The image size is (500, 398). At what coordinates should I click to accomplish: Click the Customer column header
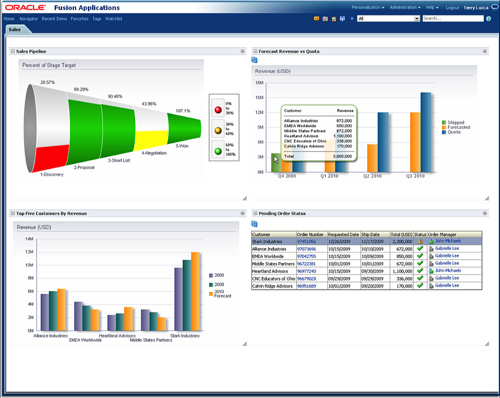click(x=274, y=234)
